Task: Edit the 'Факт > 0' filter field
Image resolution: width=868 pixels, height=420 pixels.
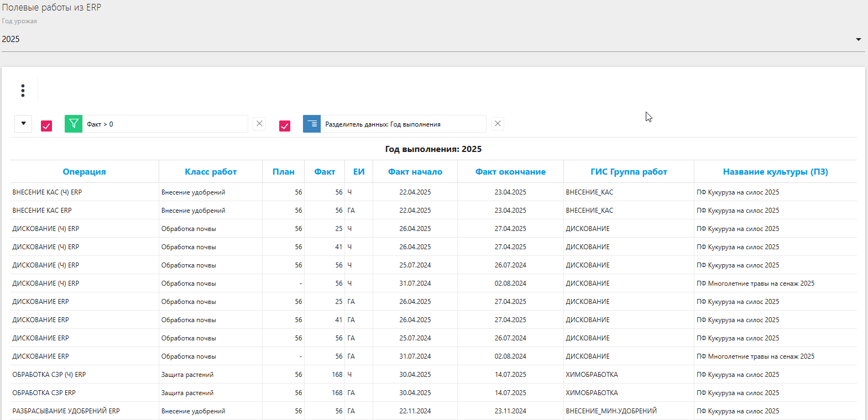Action: pos(166,124)
